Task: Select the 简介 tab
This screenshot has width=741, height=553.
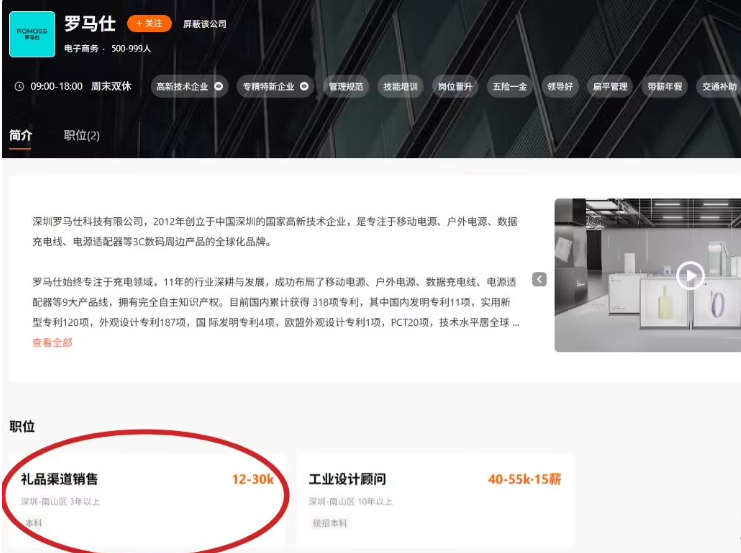Action: (20, 136)
